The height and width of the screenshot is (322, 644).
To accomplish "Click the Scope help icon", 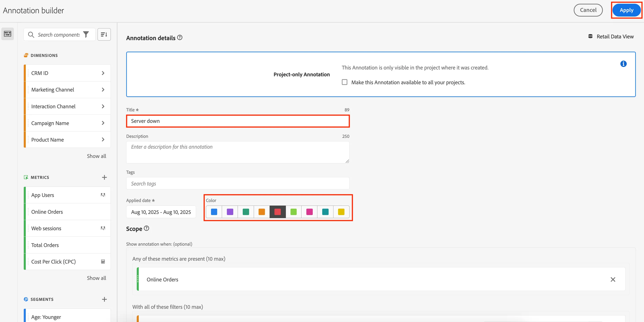I will point(146,228).
